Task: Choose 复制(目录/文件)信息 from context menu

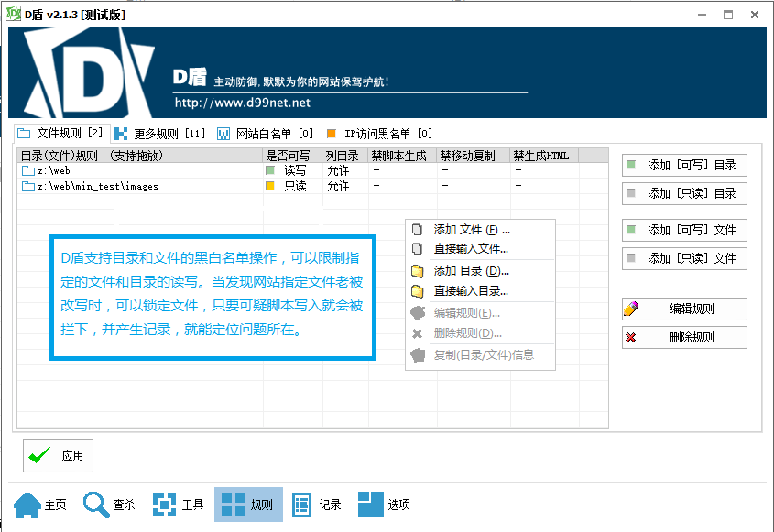Action: tap(480, 355)
